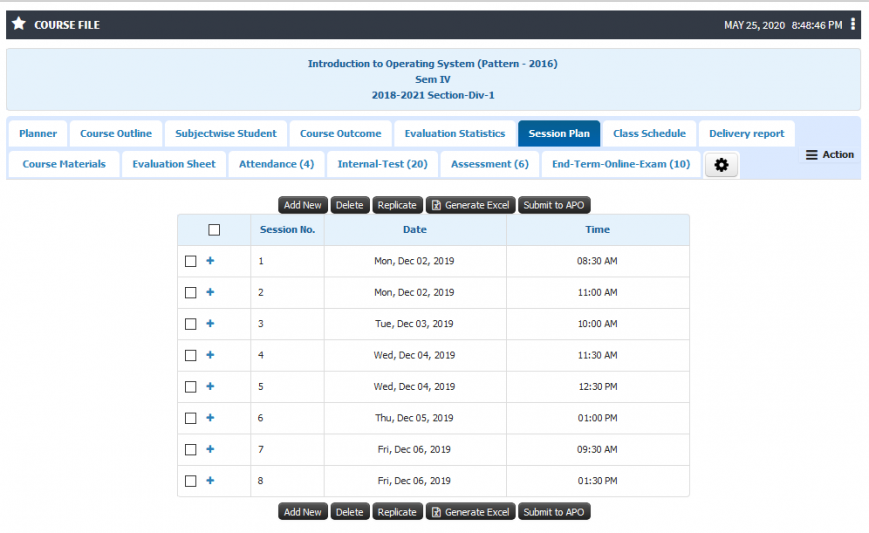Click the top Replicate button
Image resolution: width=869 pixels, height=533 pixels.
(397, 205)
